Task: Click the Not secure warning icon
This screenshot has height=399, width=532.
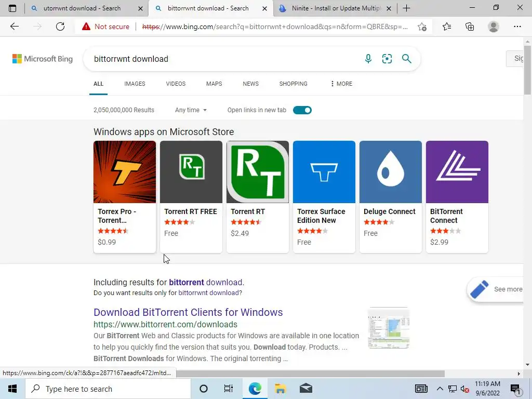Action: point(86,26)
